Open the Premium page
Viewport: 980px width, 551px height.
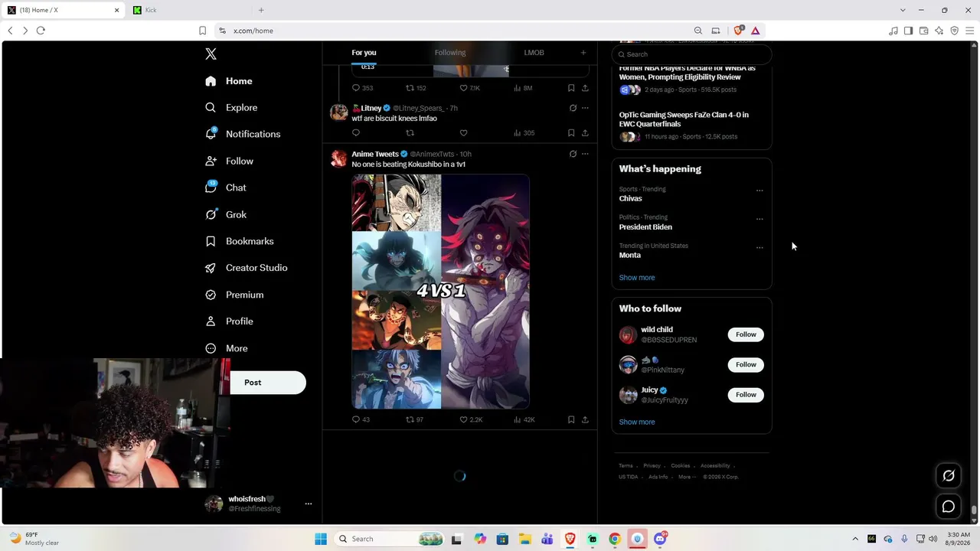coord(234,295)
